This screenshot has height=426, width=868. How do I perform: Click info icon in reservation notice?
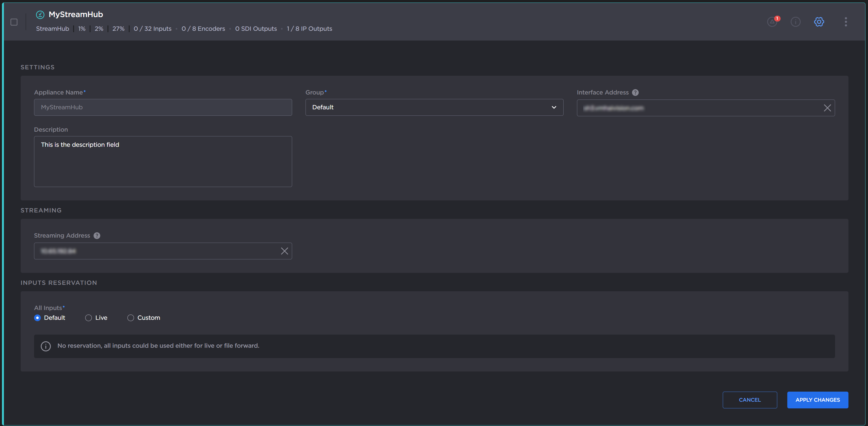(46, 346)
